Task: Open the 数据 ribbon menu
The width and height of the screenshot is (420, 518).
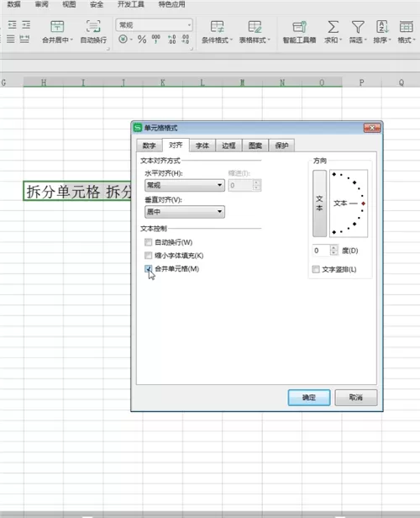Action: click(x=13, y=4)
